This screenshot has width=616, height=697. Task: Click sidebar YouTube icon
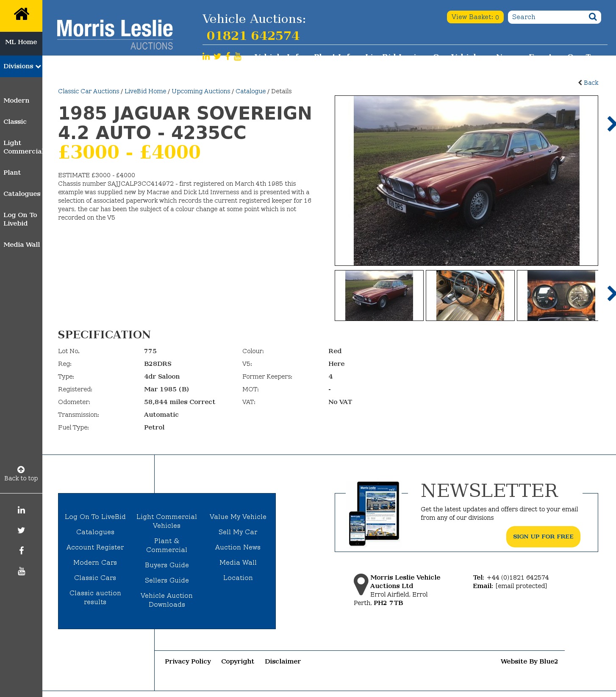pos(21,571)
